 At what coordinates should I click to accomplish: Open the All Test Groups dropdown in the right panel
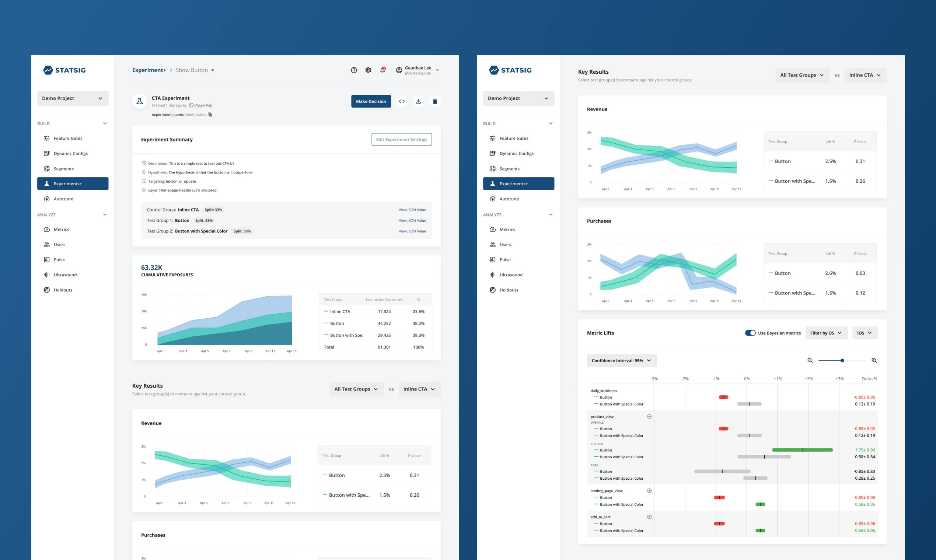point(802,75)
